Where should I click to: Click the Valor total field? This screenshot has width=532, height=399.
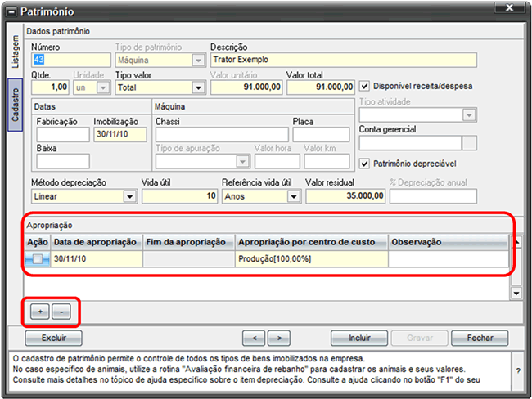pyautogui.click(x=321, y=87)
